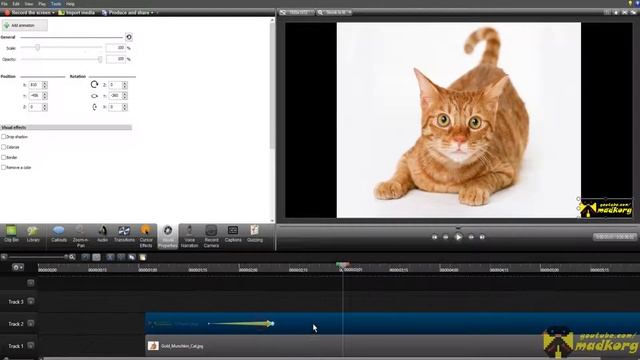The image size is (640, 360).
Task: Open the Voice Narration tool
Action: click(x=189, y=236)
